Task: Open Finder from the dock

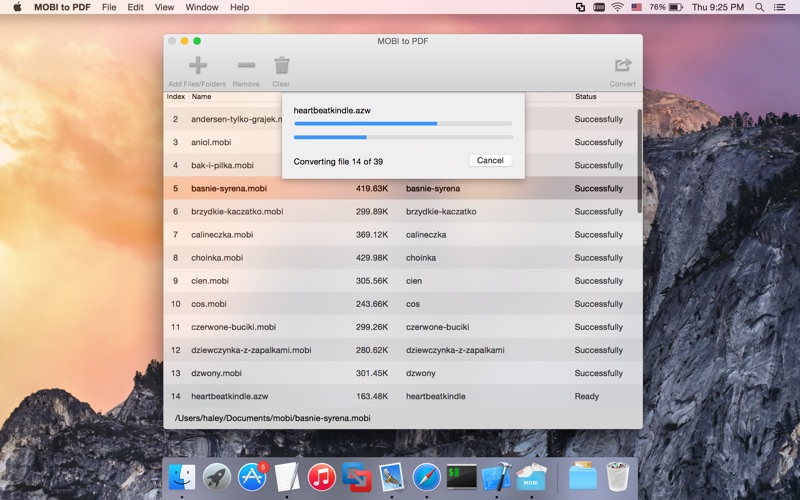Action: click(x=182, y=478)
